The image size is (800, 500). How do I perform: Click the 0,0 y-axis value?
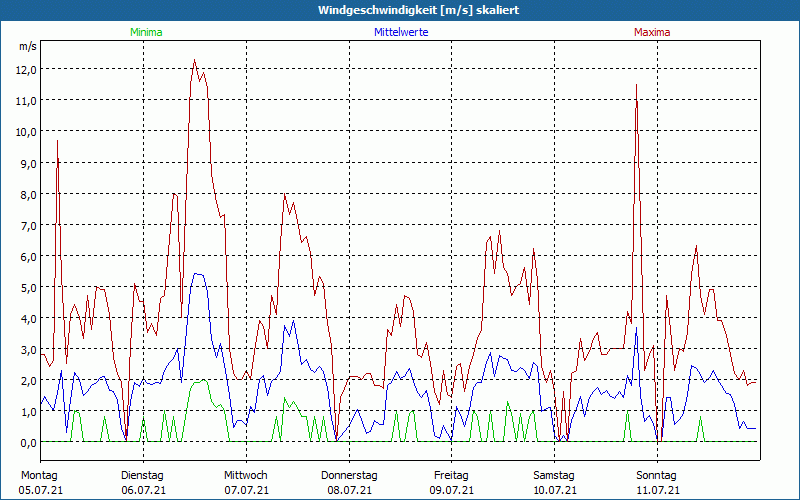(x=27, y=442)
